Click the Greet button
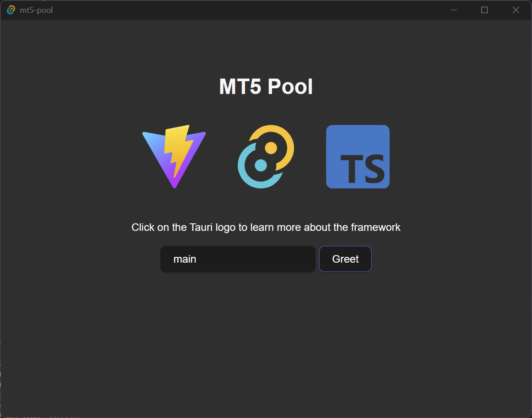The height and width of the screenshot is (418, 532). pyautogui.click(x=345, y=259)
